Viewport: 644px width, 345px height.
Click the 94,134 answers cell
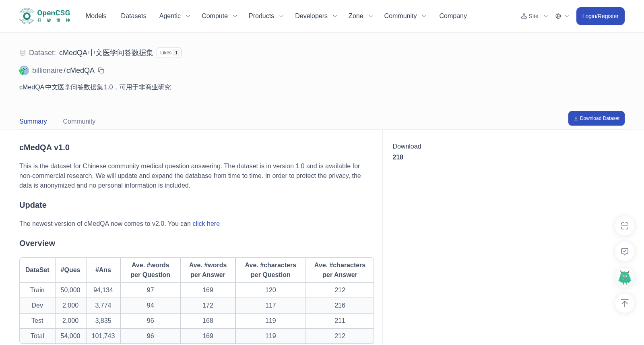tap(103, 290)
